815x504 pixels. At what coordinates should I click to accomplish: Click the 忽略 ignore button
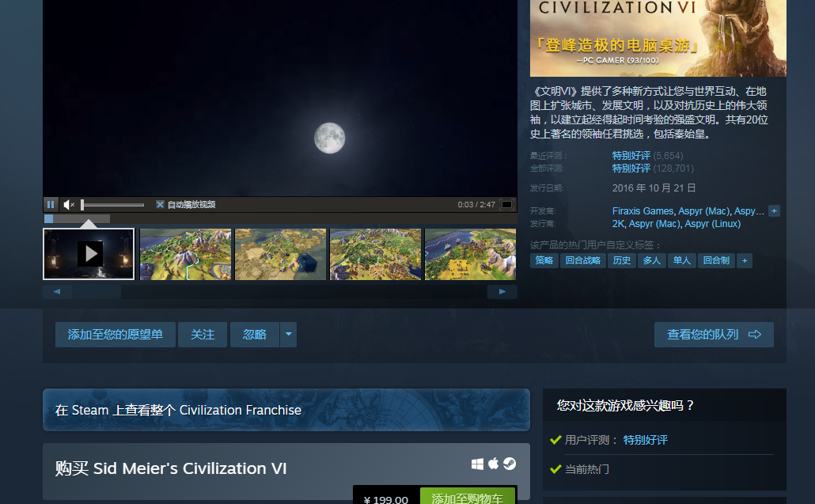click(255, 335)
